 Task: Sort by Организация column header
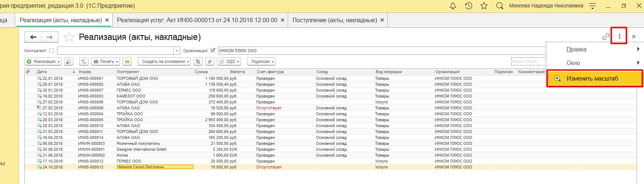(x=464, y=72)
